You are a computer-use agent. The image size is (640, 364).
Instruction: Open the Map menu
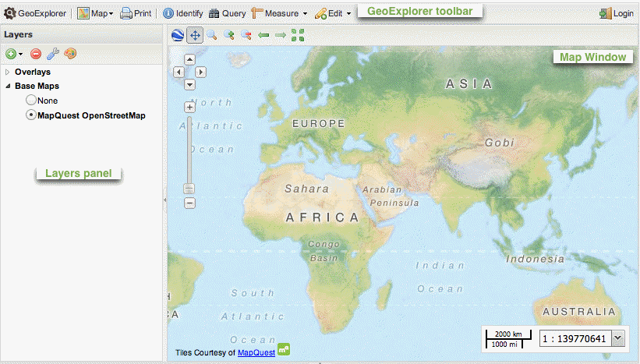95,13
